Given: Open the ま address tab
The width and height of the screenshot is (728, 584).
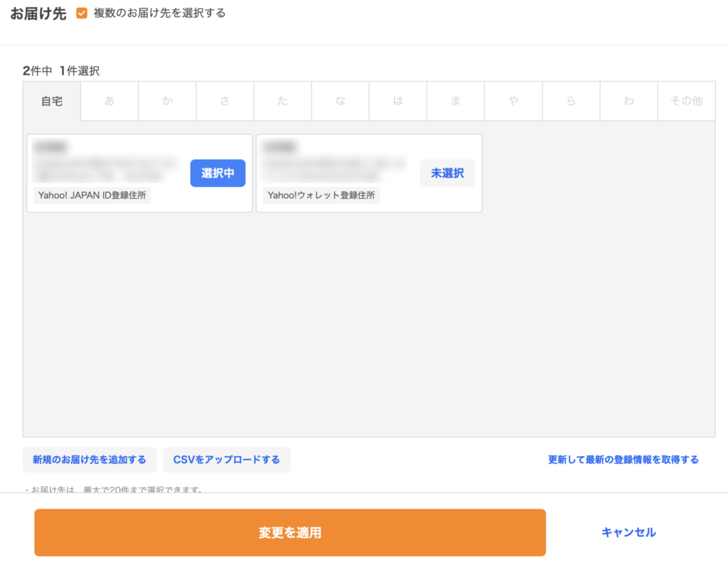Looking at the screenshot, I should [456, 101].
